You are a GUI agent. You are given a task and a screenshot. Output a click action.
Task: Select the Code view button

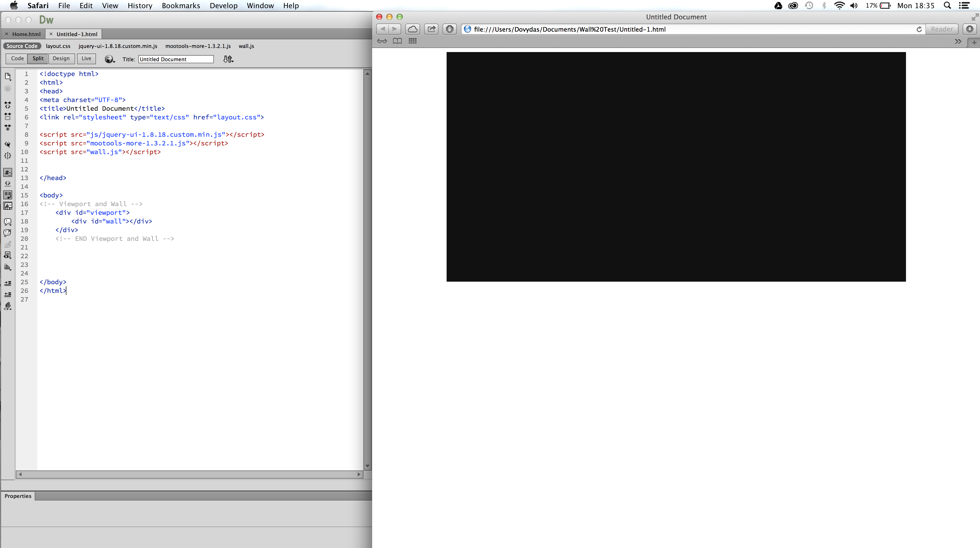tap(17, 59)
